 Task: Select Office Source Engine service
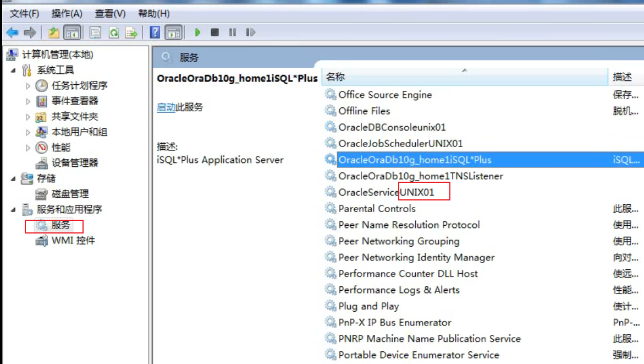(x=386, y=95)
